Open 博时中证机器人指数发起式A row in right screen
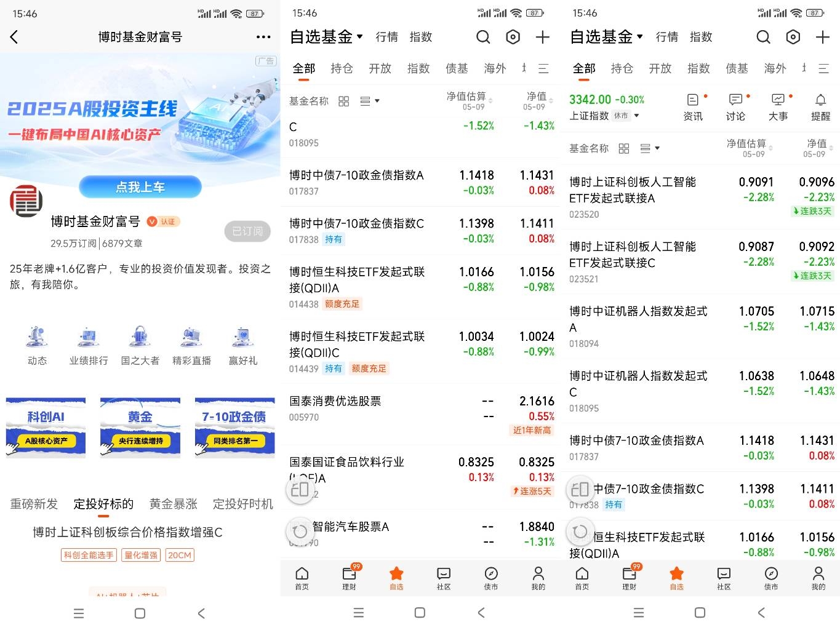This screenshot has height=630, width=840. [700, 327]
